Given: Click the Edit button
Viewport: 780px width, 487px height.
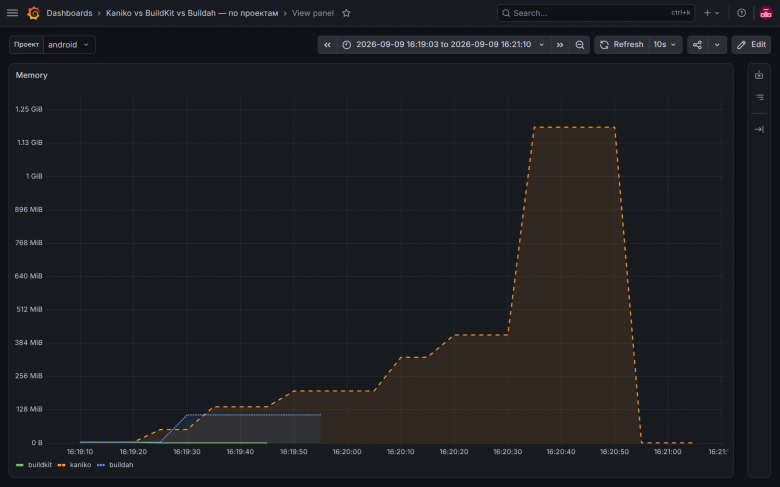Looking at the screenshot, I should 751,45.
